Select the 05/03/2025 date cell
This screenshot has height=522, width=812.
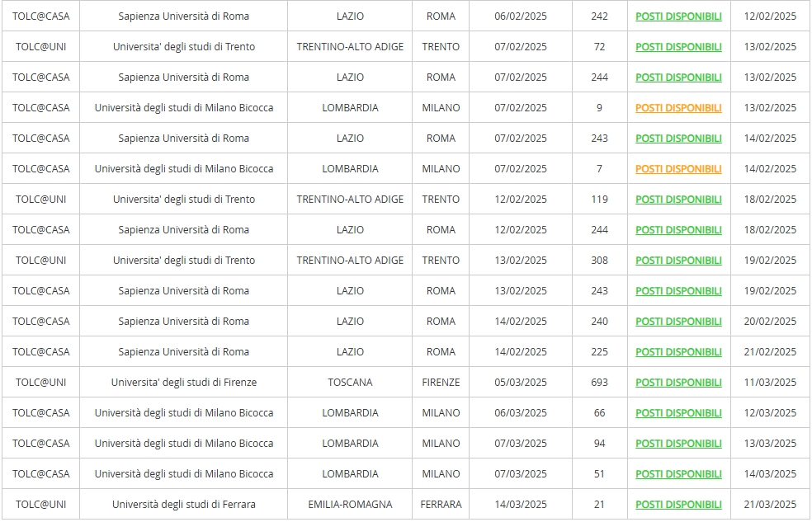[x=521, y=383]
